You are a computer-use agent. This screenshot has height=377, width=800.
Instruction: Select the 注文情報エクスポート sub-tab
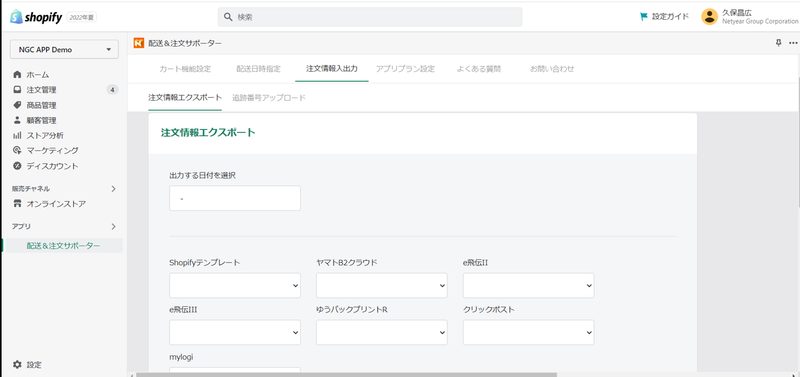click(x=185, y=97)
